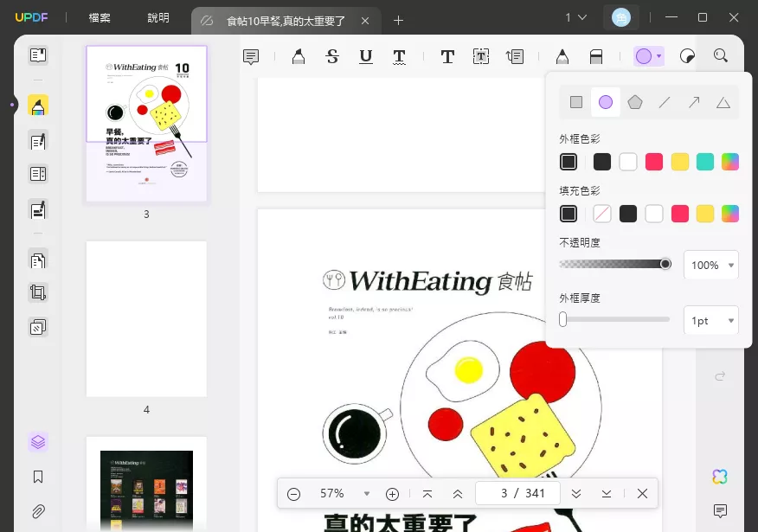
Task: Select the highlighter comment mode in sidebar
Action: [x=38, y=106]
